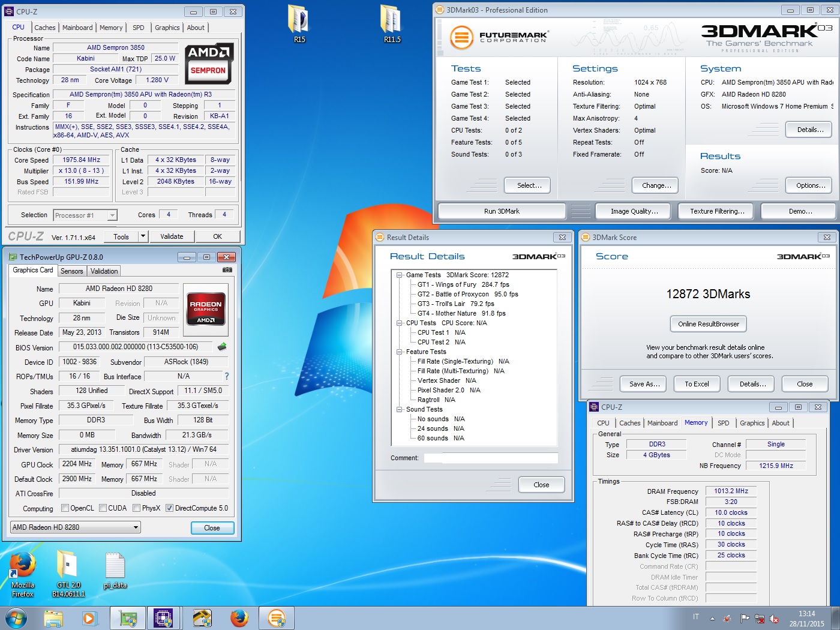The height and width of the screenshot is (630, 840).
Task: Open Windows Media Player from the taskbar
Action: coord(89,618)
